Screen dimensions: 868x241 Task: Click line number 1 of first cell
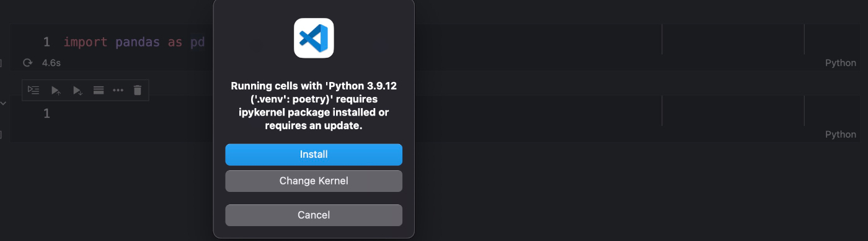pyautogui.click(x=46, y=42)
